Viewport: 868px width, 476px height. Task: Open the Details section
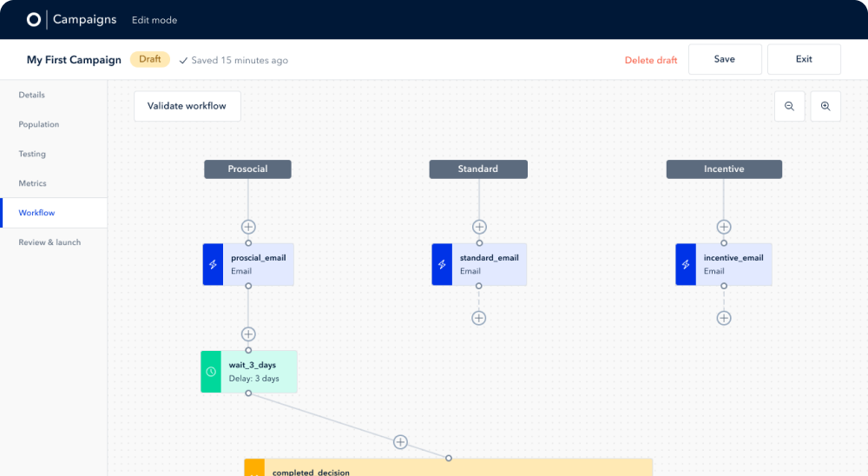(31, 95)
